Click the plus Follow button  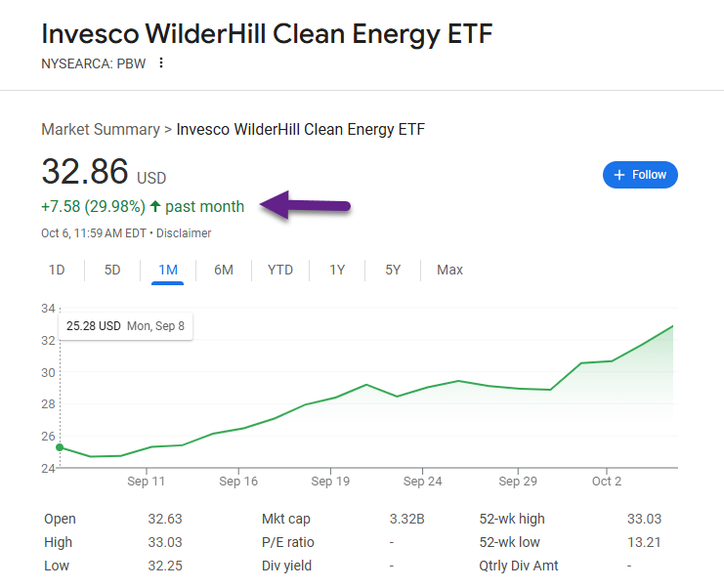[640, 175]
